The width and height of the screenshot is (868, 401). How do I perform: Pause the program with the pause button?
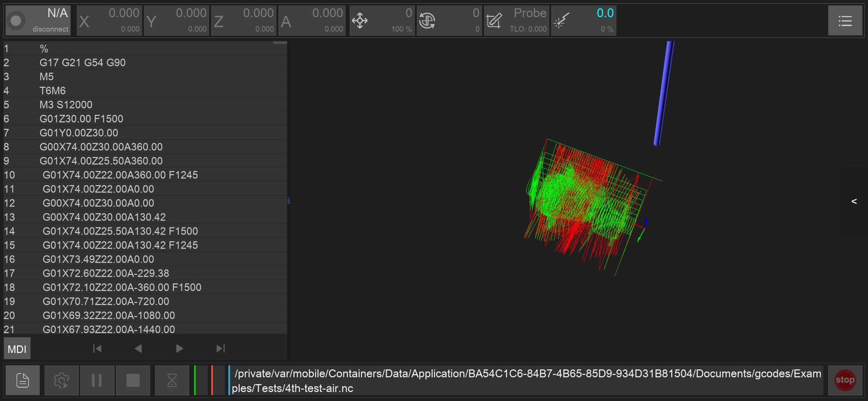point(97,380)
